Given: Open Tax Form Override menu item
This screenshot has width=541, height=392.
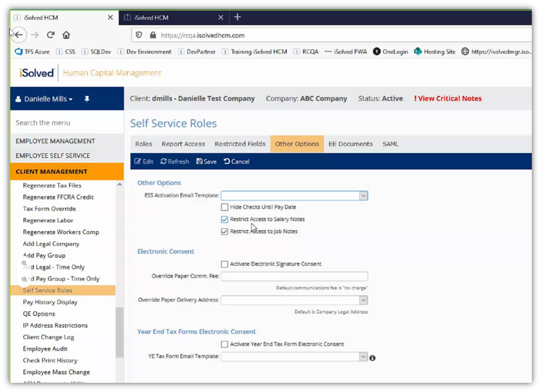Looking at the screenshot, I should tap(50, 209).
